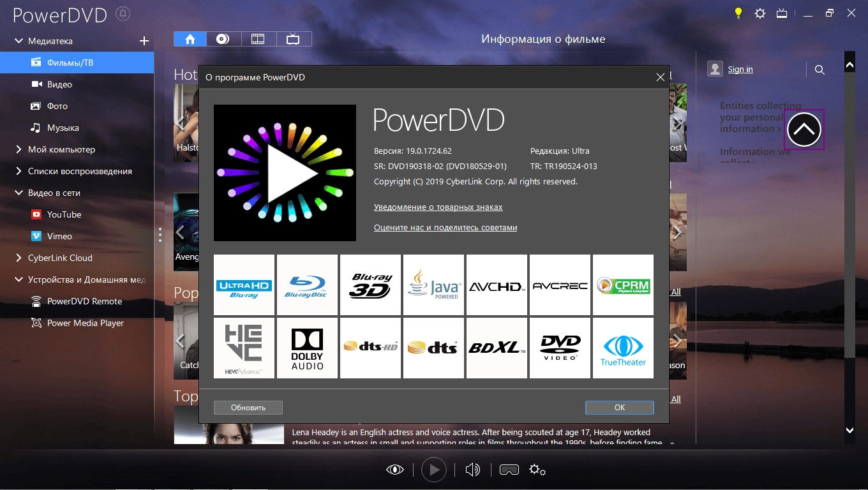Click the HEVC Advance logo

click(244, 348)
